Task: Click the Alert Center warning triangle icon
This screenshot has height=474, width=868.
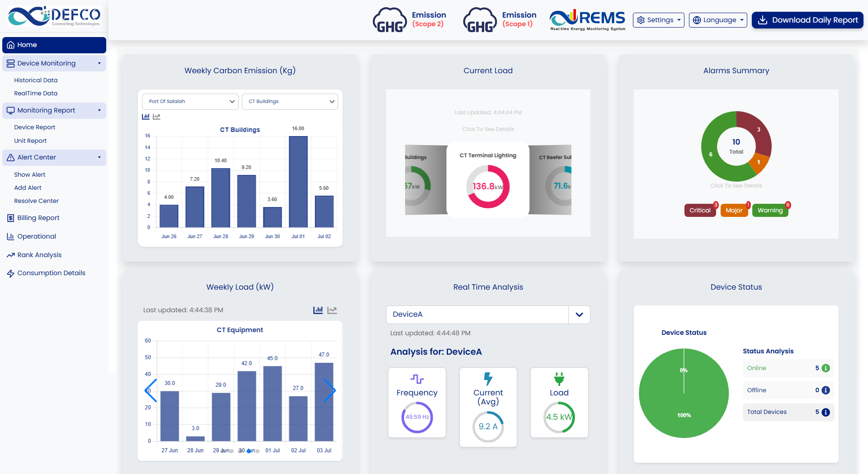Action: (11, 158)
